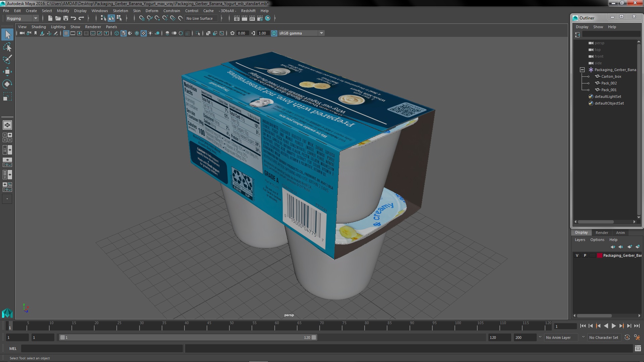Open layer editor Options menu
This screenshot has width=644, height=362.
point(597,240)
